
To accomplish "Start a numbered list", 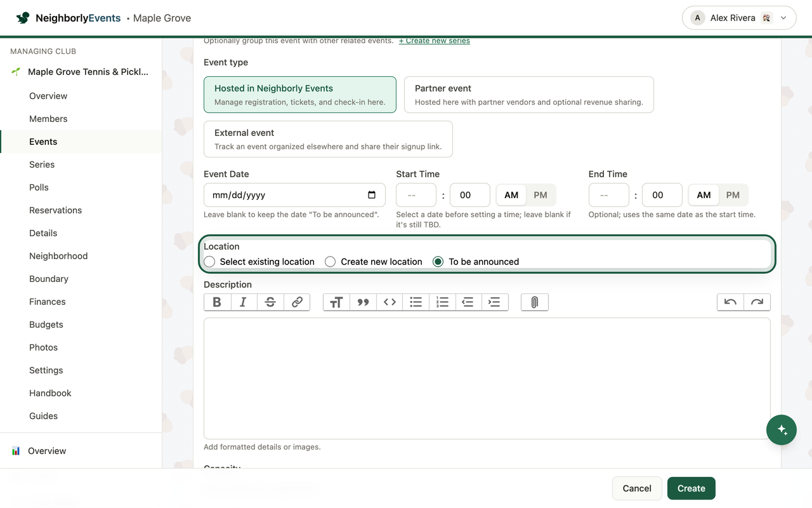I will click(443, 302).
